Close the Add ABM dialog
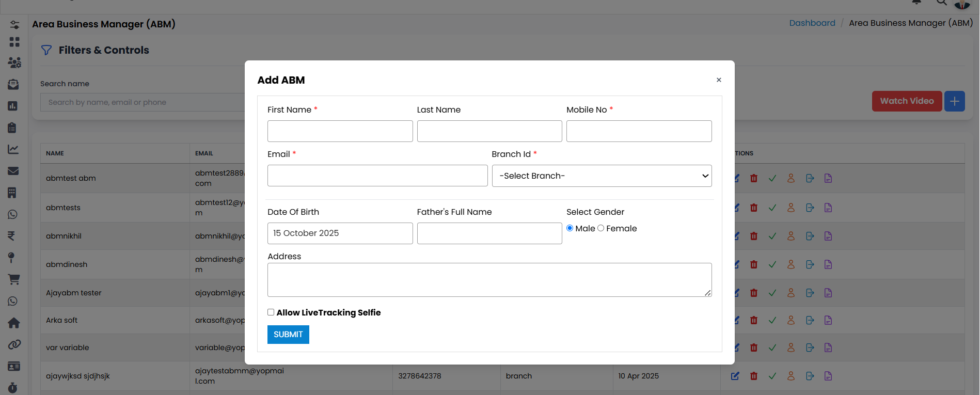The height and width of the screenshot is (395, 980). (719, 80)
